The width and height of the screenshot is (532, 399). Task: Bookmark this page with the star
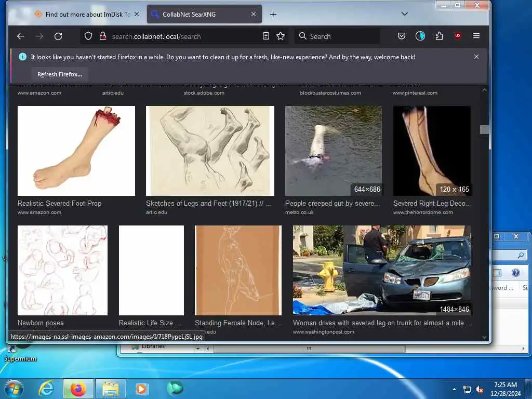click(280, 36)
